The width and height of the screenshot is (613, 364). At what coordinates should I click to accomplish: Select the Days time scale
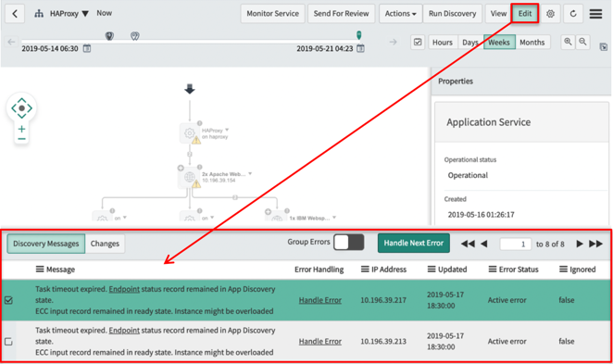(x=469, y=43)
